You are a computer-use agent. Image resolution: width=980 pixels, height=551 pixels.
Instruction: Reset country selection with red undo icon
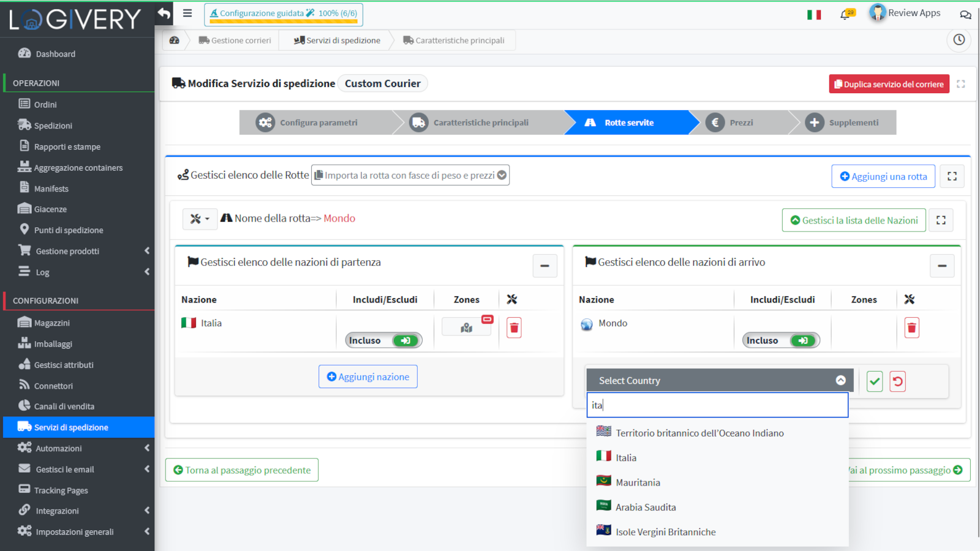click(898, 381)
